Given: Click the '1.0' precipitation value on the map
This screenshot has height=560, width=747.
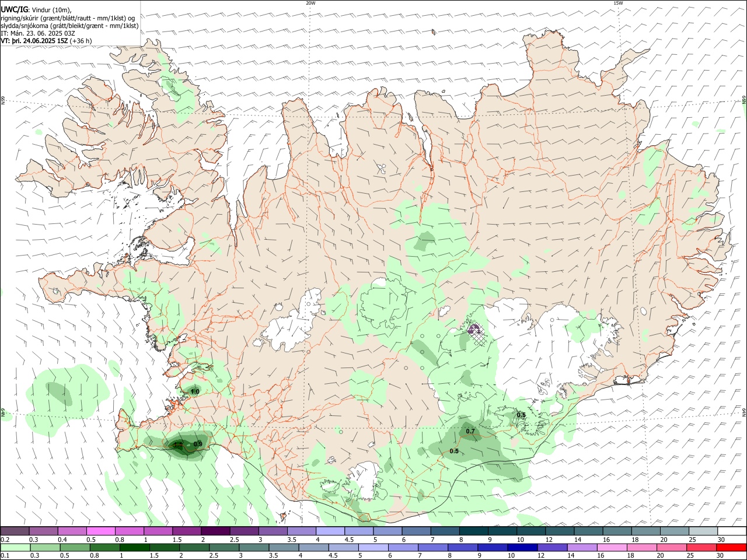Looking at the screenshot, I should point(195,391).
